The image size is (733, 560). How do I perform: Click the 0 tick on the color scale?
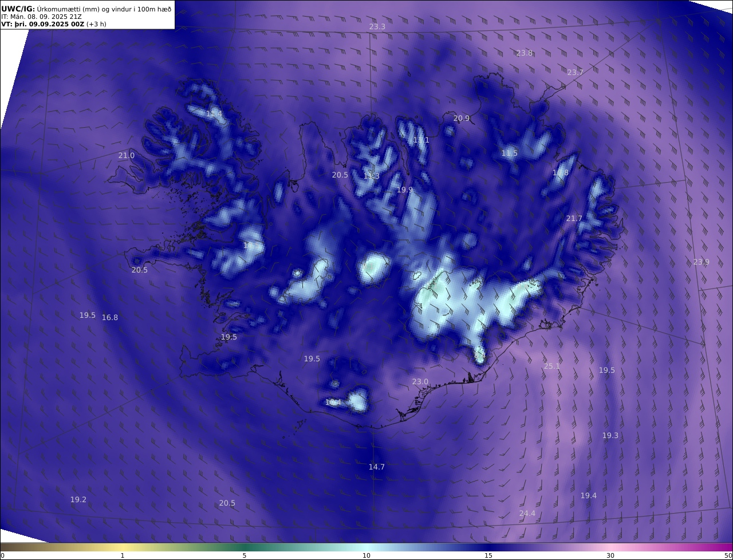coord(2,555)
